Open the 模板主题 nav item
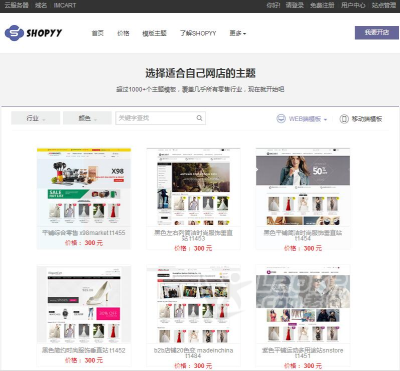The image size is (400, 371). coord(154,33)
